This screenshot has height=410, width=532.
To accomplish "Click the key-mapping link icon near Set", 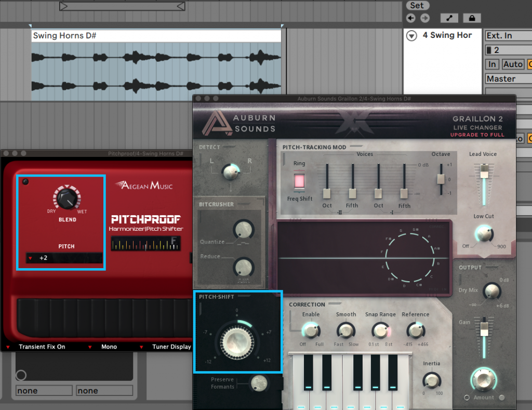I will pyautogui.click(x=449, y=18).
